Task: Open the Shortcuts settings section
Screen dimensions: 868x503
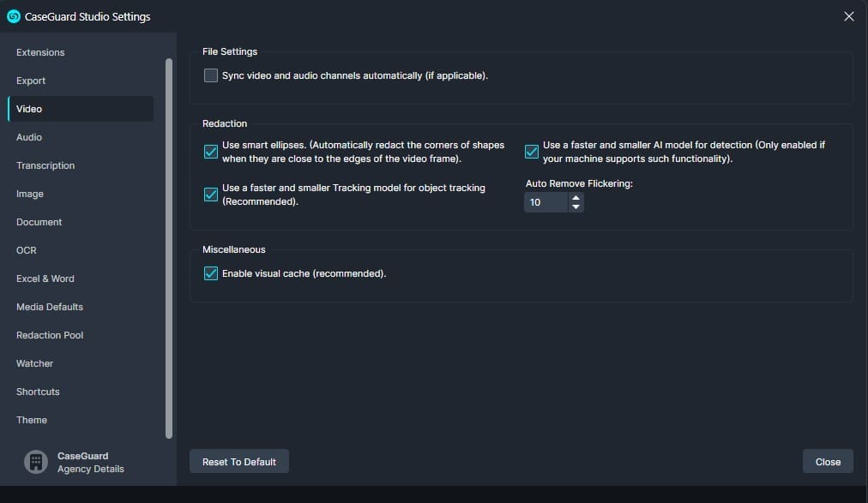Action: pos(38,392)
